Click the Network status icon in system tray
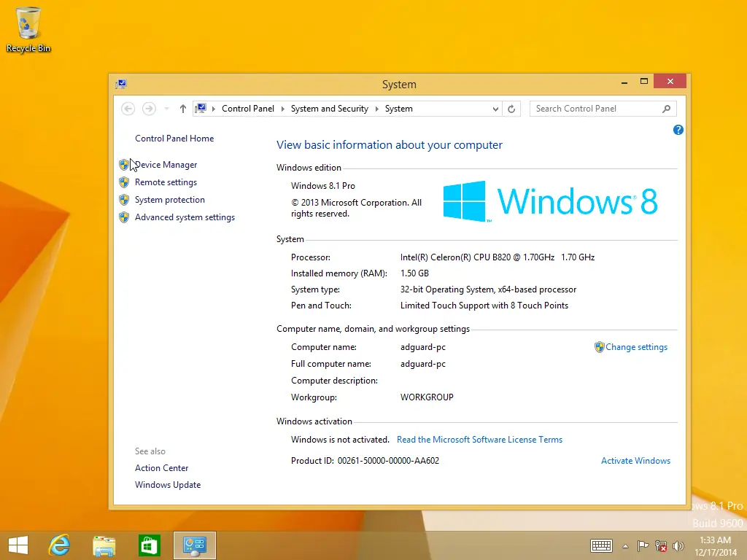The image size is (747, 560). click(661, 545)
